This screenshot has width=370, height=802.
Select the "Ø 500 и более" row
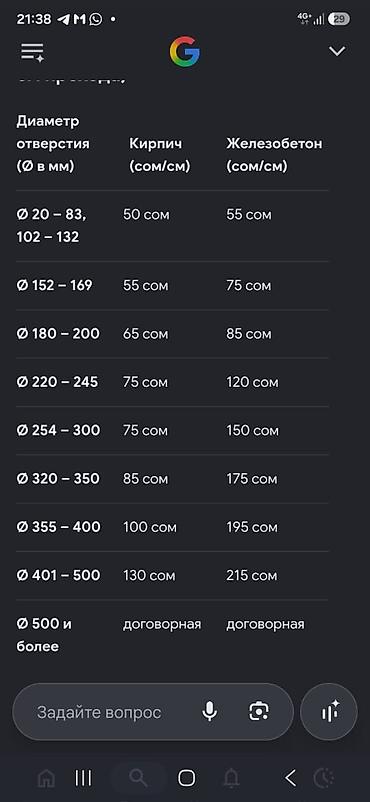(x=172, y=635)
